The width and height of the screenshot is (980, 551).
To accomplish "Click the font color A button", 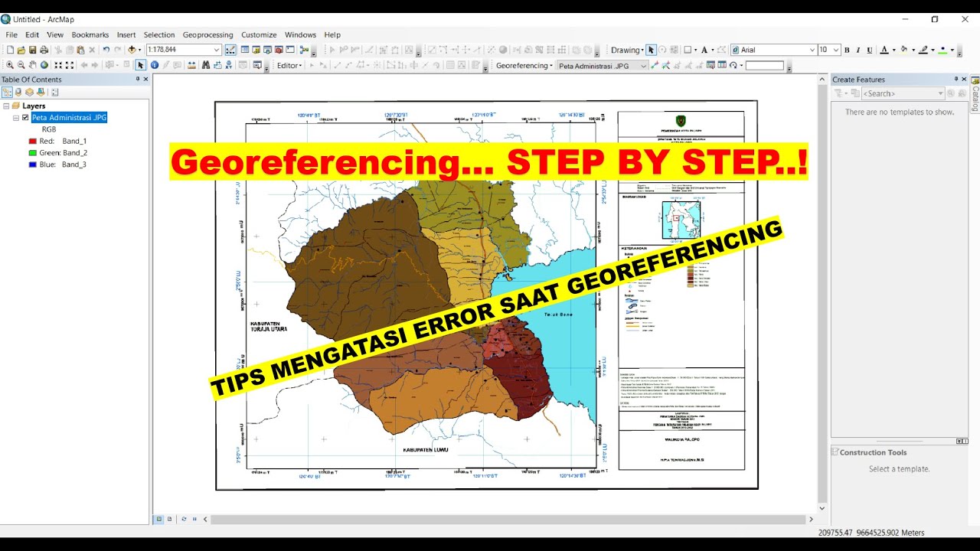I will coord(884,50).
